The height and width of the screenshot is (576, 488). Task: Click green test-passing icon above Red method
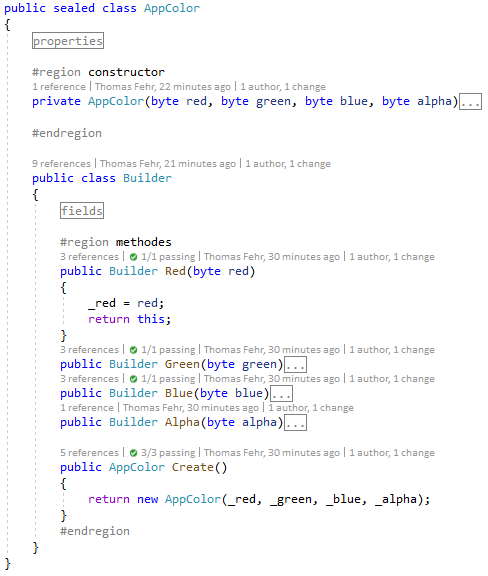point(133,257)
